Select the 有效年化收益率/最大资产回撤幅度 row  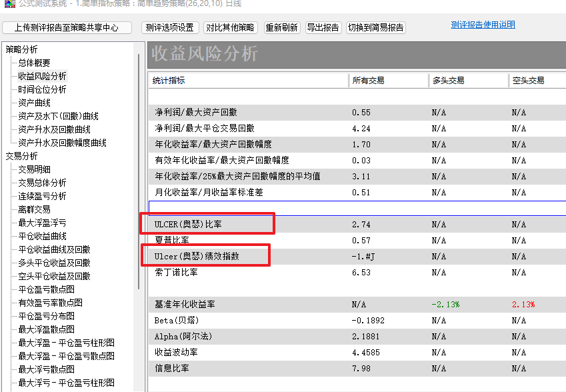pos(357,160)
